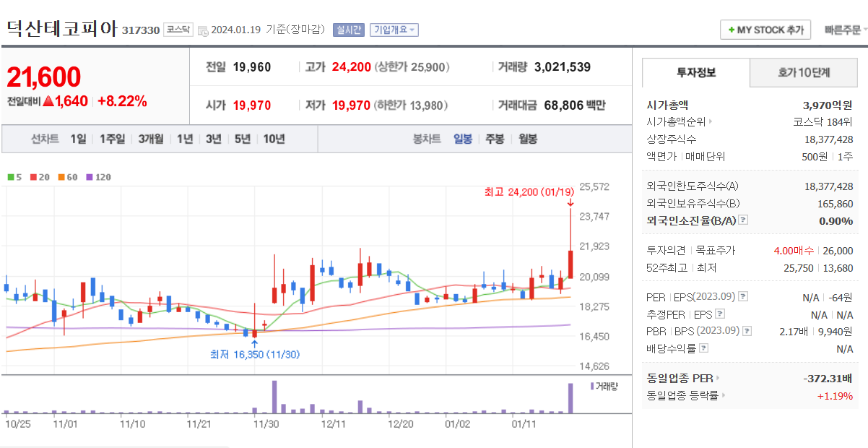Select the 3개월 line chart period
Viewport: 868px width, 448px height.
pos(151,139)
